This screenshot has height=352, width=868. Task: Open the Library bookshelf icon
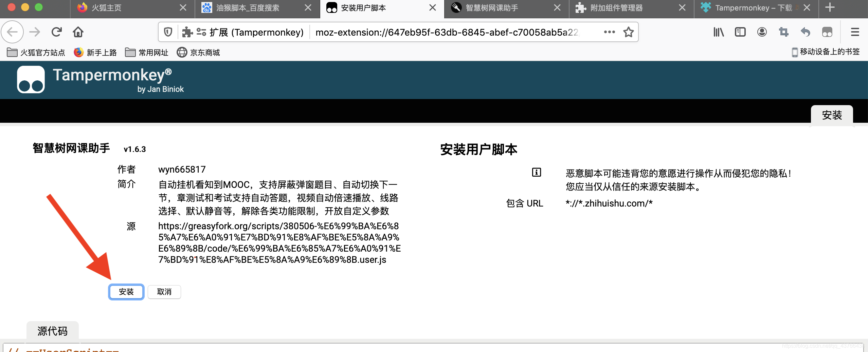(719, 32)
